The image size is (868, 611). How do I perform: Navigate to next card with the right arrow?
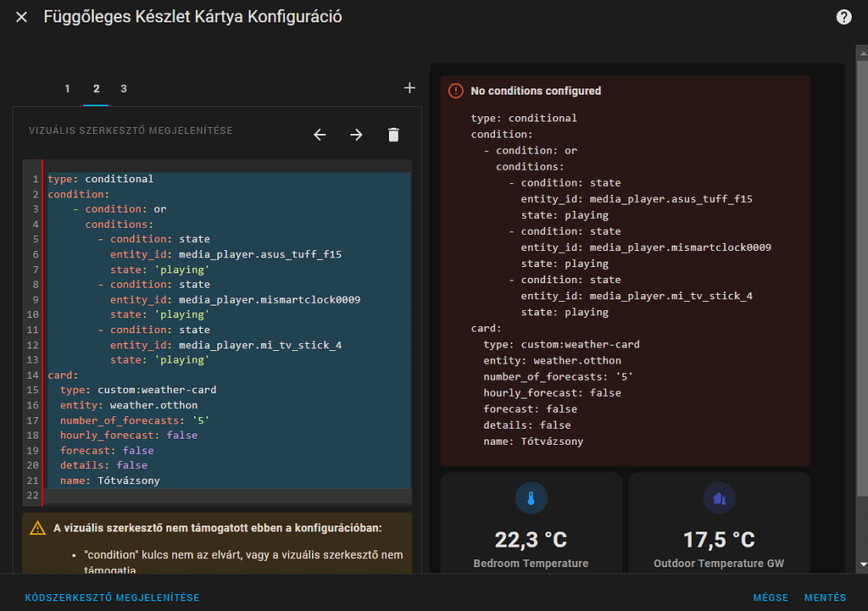coord(356,134)
